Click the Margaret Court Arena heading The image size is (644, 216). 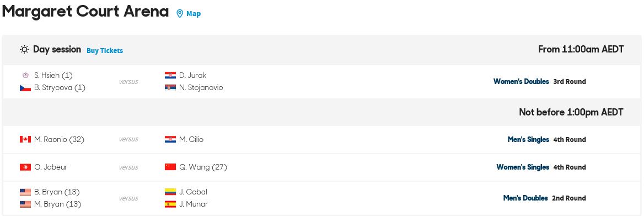click(85, 12)
